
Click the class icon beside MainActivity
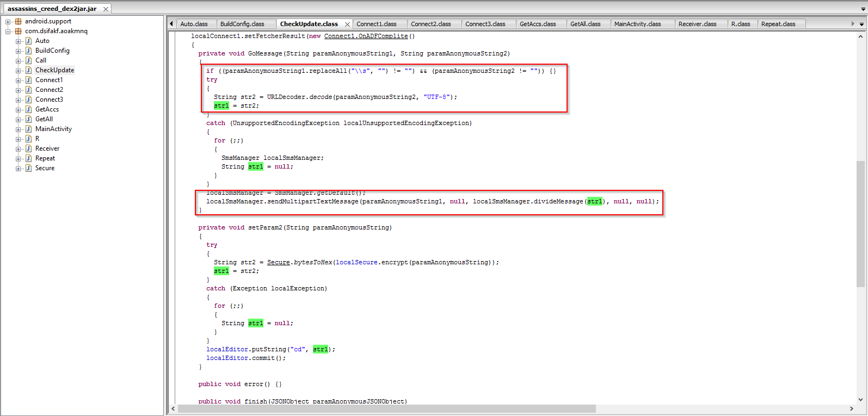(28, 129)
